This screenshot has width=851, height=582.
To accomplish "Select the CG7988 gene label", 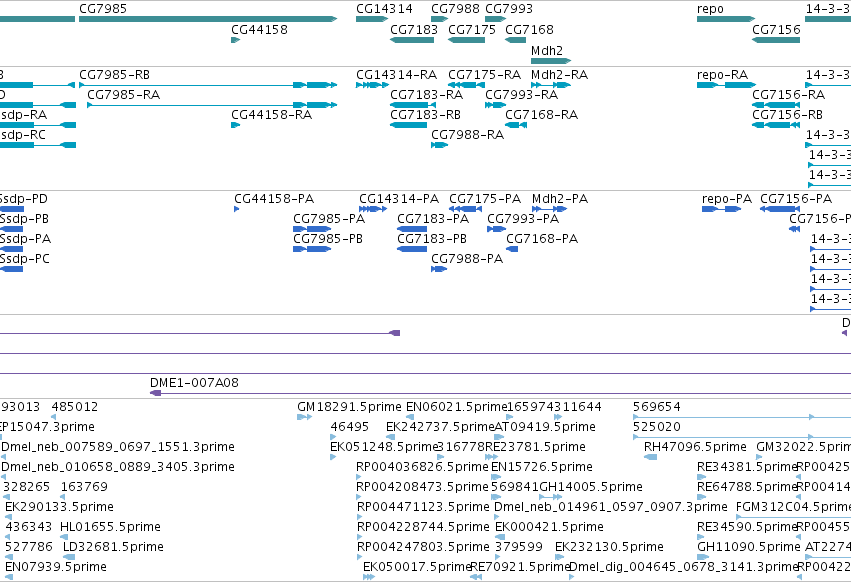I will point(455,9).
